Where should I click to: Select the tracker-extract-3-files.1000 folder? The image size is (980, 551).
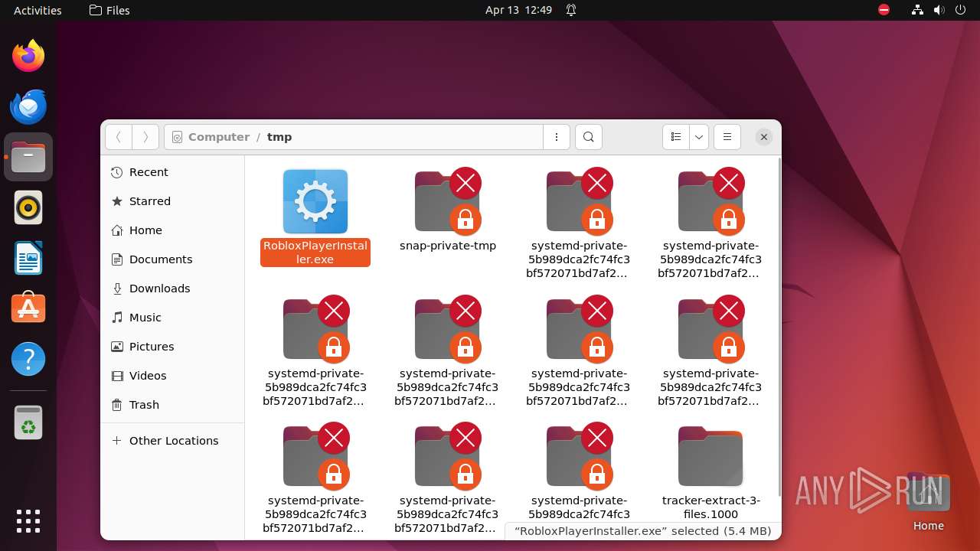[710, 456]
